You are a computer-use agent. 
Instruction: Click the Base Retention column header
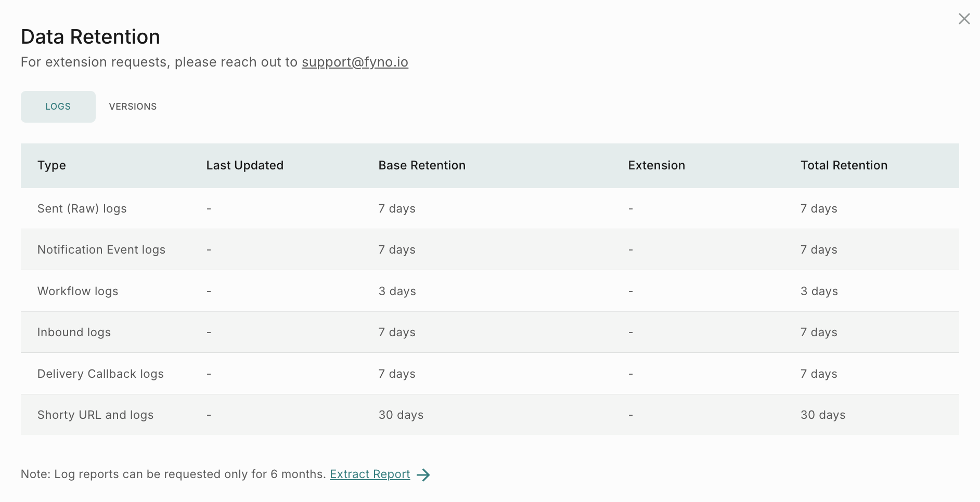pos(422,165)
